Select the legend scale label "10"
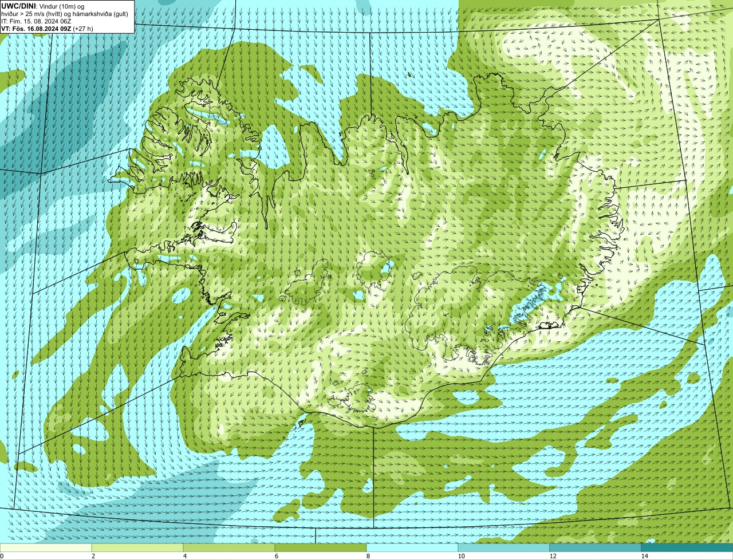 (x=461, y=556)
